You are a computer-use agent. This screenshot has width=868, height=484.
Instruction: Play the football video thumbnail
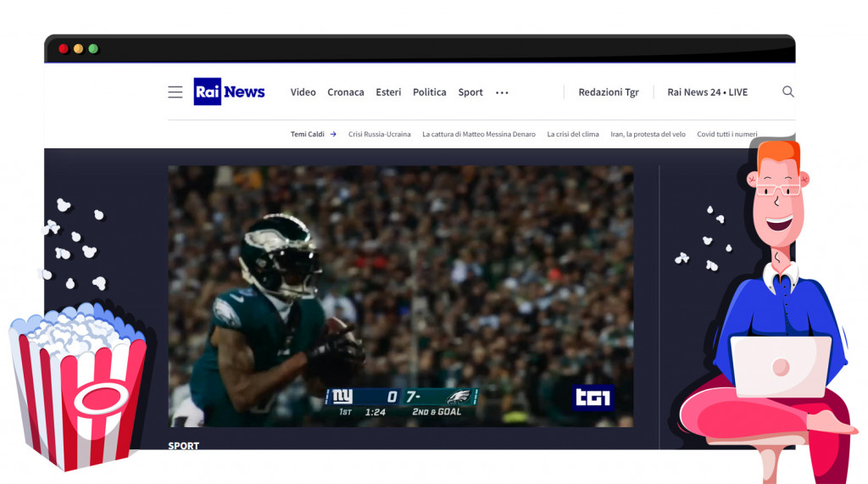(401, 297)
